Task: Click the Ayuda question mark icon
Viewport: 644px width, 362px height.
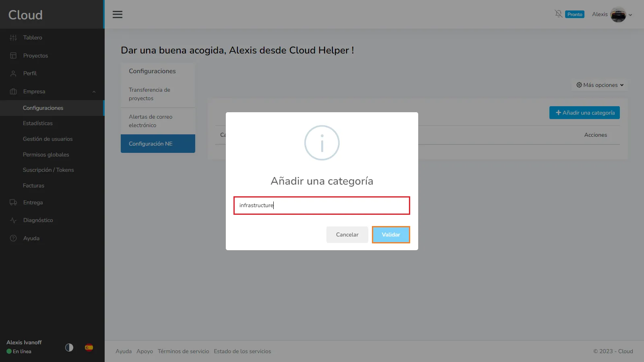Action: coord(13,238)
